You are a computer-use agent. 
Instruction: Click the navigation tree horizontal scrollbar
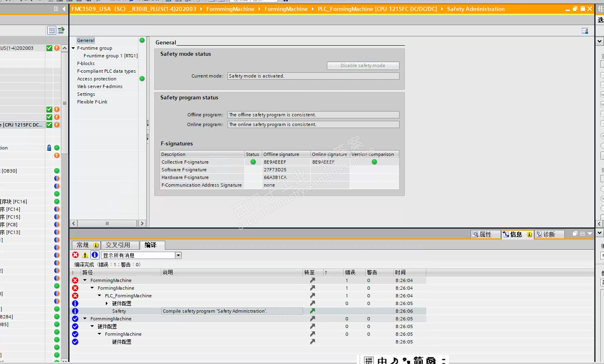coord(107,223)
